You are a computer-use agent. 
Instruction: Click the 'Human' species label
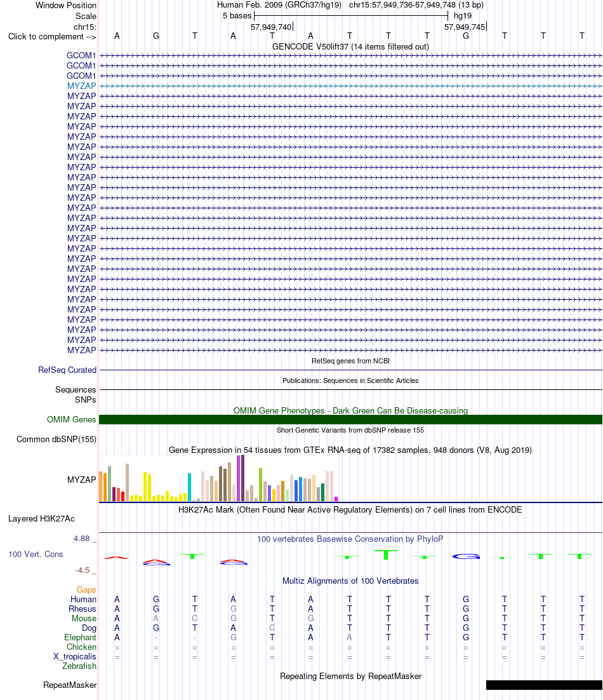coord(83,599)
